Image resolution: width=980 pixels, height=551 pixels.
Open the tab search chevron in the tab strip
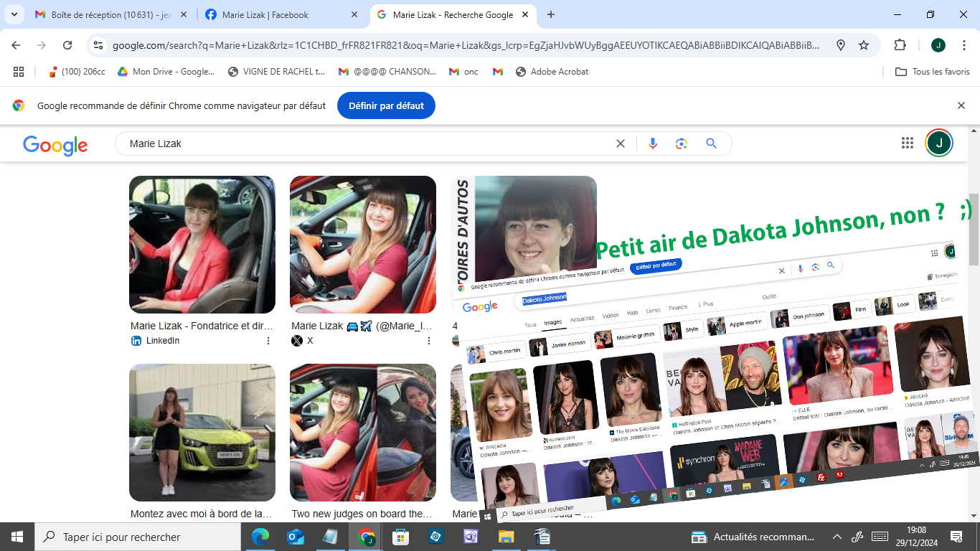pos(15,14)
